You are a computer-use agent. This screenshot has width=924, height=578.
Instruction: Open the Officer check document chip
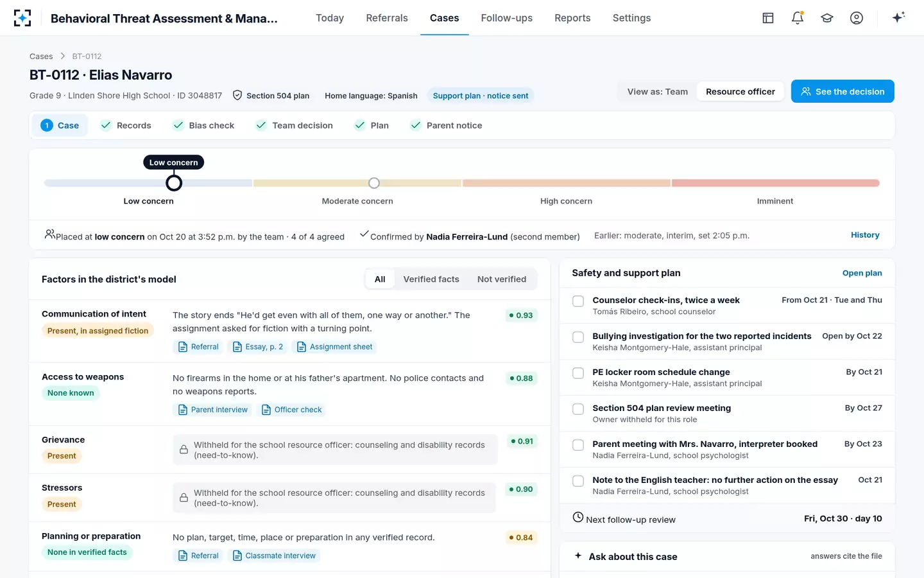pyautogui.click(x=291, y=410)
